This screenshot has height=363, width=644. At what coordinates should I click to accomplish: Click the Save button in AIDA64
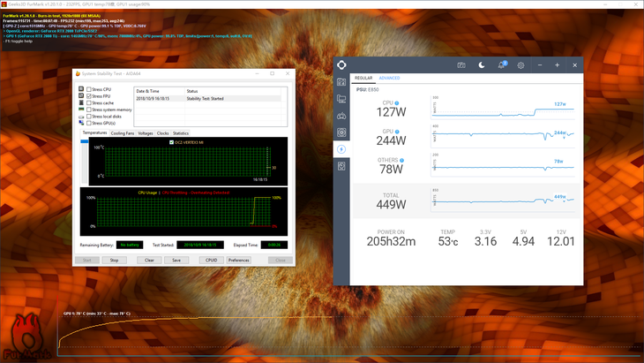tap(176, 261)
